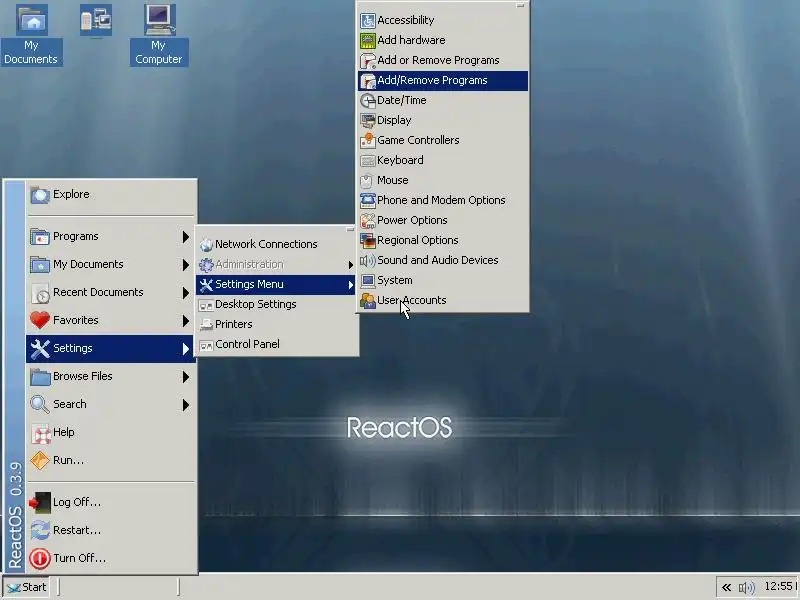Expand the Settings Menu submenu arrow
Viewport: 800px width, 600px height.
pos(351,285)
